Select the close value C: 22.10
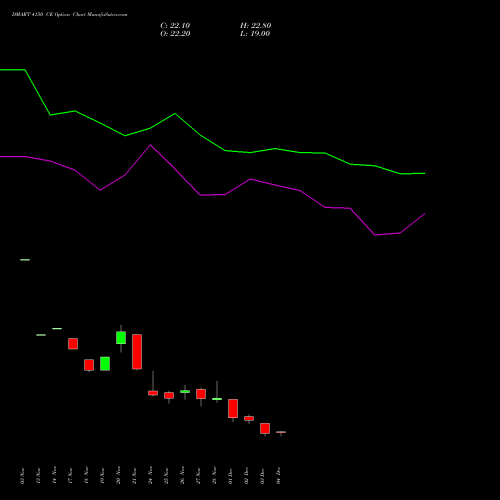This screenshot has width=500, height=500. pyautogui.click(x=175, y=26)
